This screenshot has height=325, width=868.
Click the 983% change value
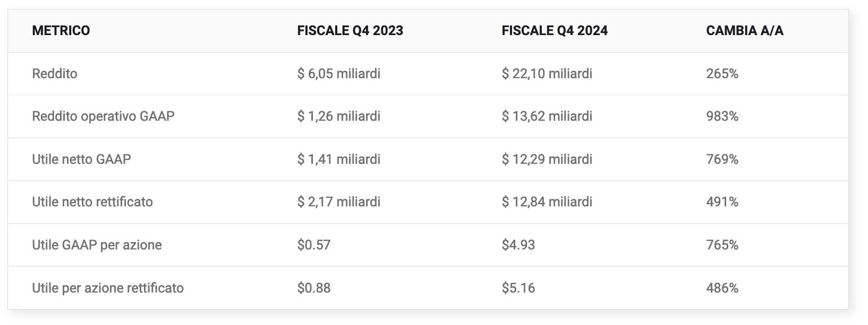click(722, 116)
